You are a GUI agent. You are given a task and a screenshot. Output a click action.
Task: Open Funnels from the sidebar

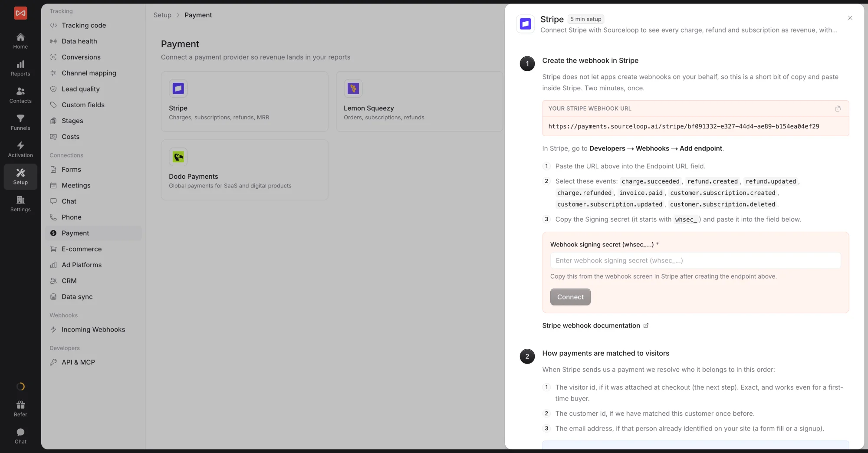coord(20,123)
